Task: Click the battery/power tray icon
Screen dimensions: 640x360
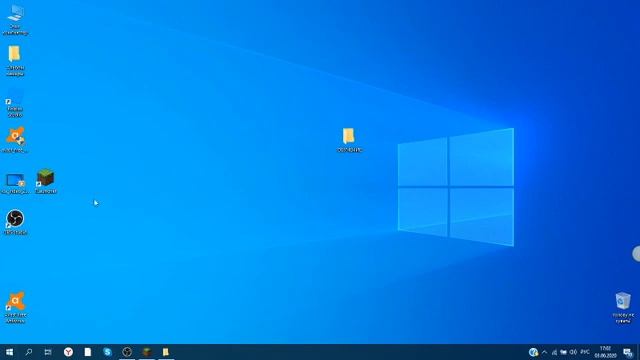Action: coord(563,352)
